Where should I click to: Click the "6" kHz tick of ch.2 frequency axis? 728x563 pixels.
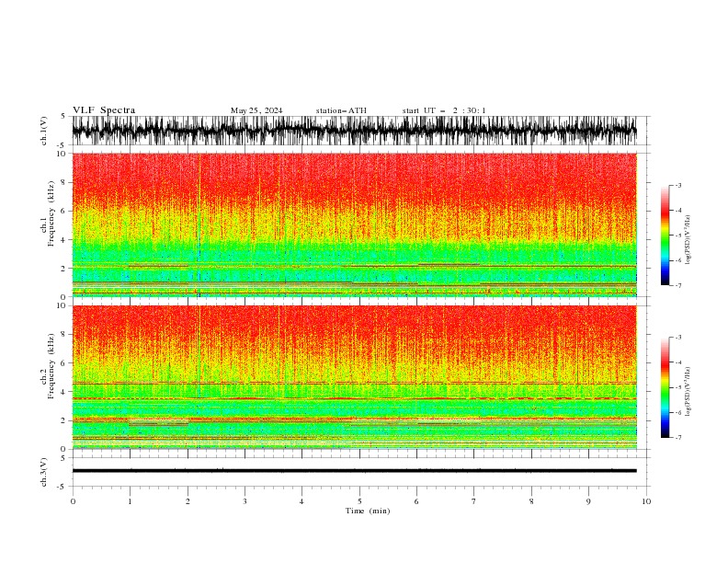point(64,363)
